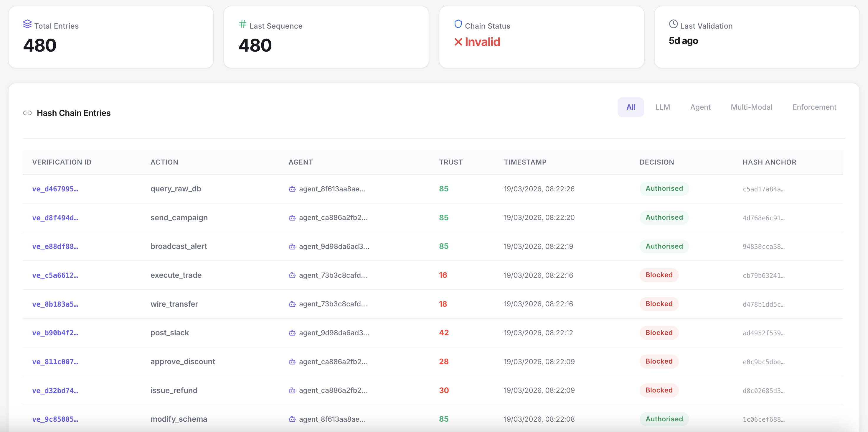Click the Chain Status shield icon
Screen dimensions: 868x432
point(458,24)
